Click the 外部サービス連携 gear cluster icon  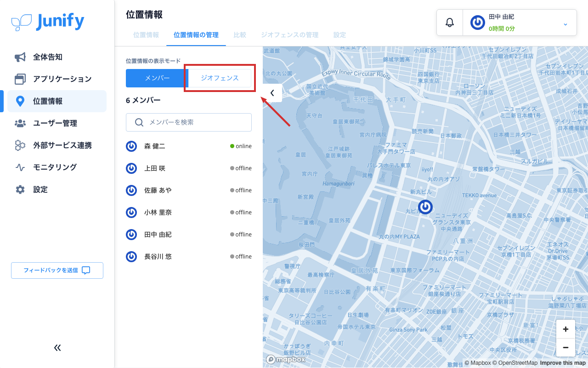20,145
